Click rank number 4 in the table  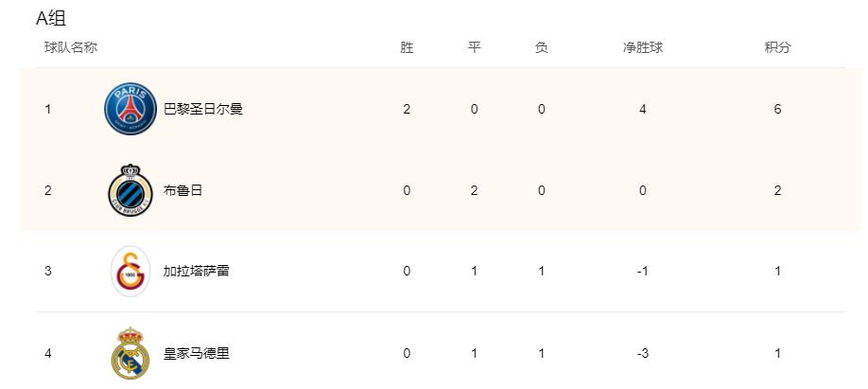pos(47,354)
